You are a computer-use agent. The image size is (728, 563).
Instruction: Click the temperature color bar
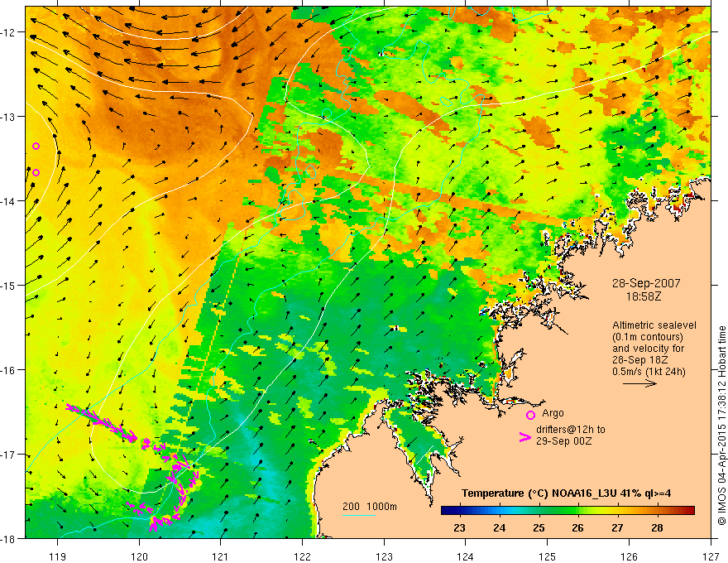(x=568, y=511)
